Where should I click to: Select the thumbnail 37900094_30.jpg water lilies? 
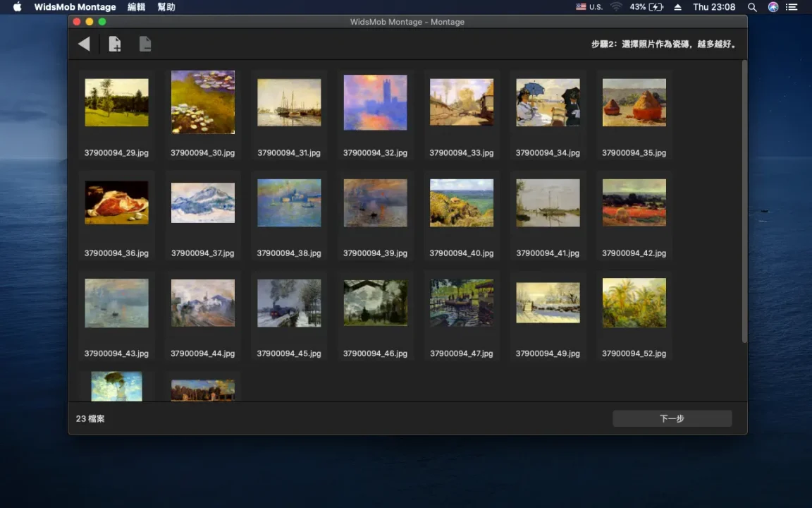point(203,102)
